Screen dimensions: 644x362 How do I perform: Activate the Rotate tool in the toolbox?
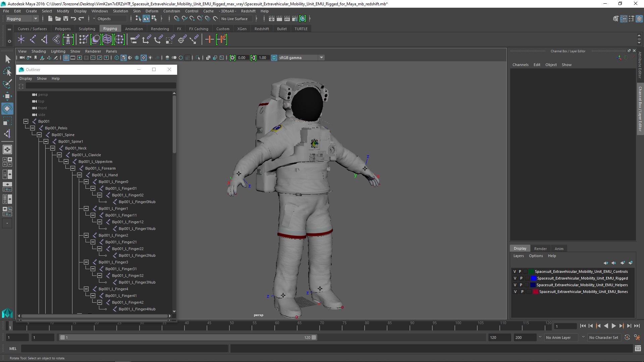[x=7, y=109]
